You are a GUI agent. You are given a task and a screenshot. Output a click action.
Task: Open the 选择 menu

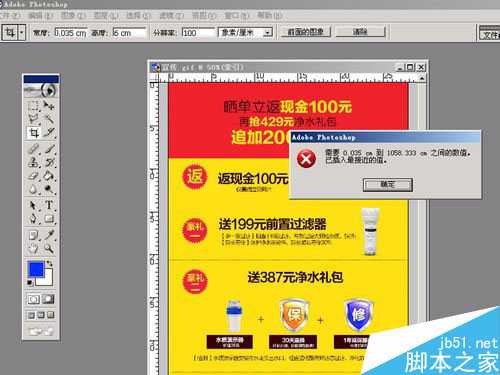[x=138, y=15]
